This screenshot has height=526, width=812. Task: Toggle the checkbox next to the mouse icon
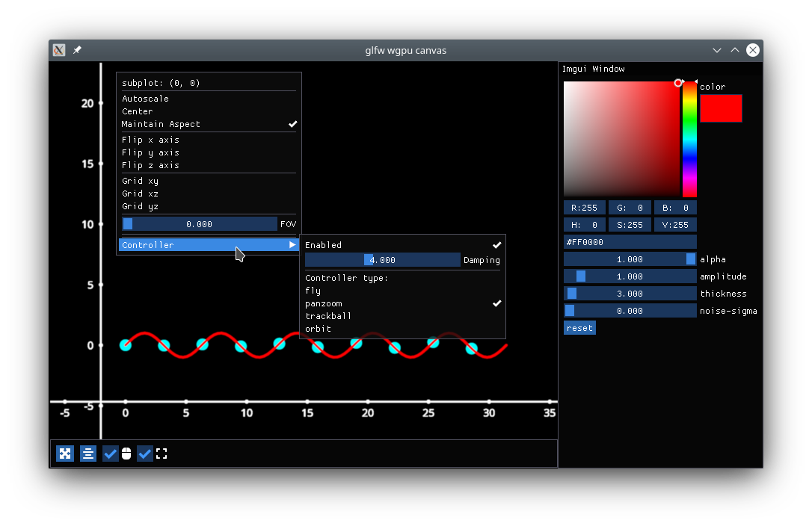point(111,454)
